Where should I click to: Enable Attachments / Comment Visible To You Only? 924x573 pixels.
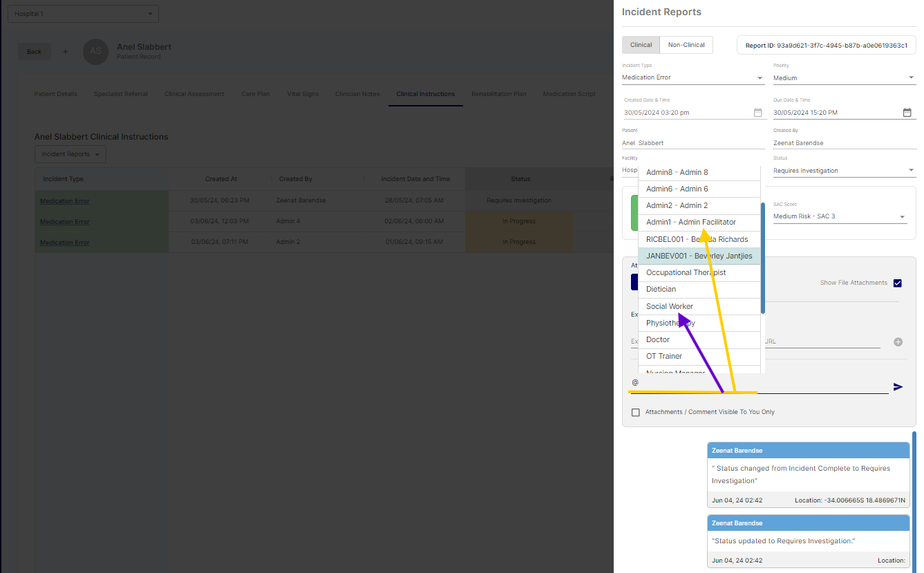click(636, 413)
